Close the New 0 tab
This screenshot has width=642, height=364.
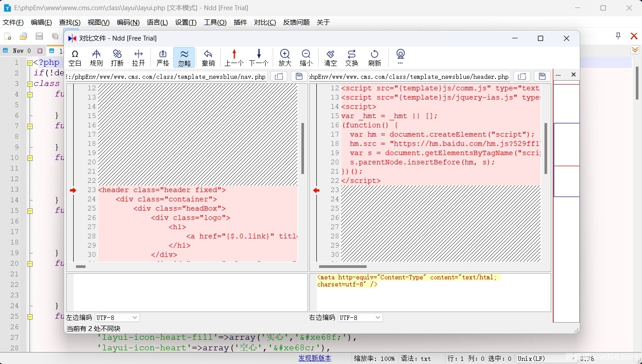(40, 51)
